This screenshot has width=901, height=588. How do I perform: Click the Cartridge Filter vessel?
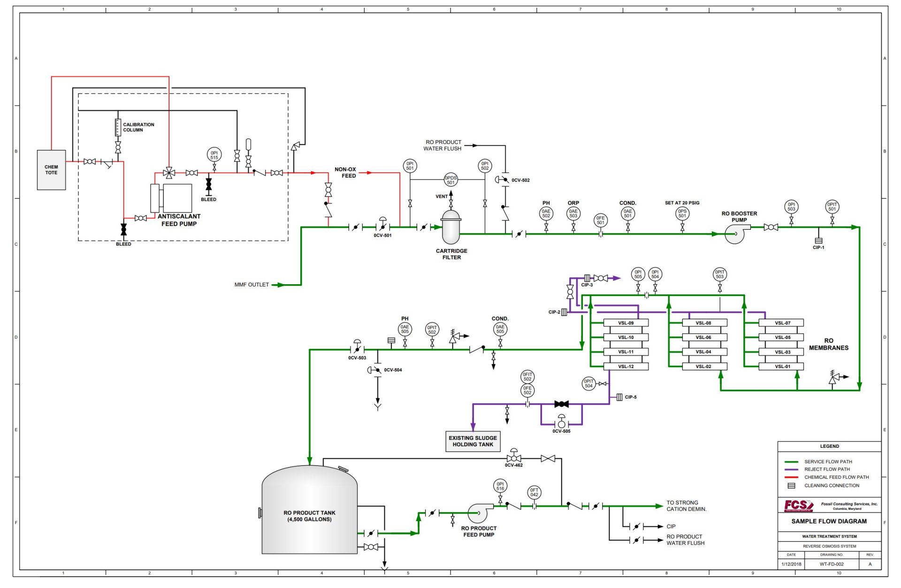[x=451, y=227]
